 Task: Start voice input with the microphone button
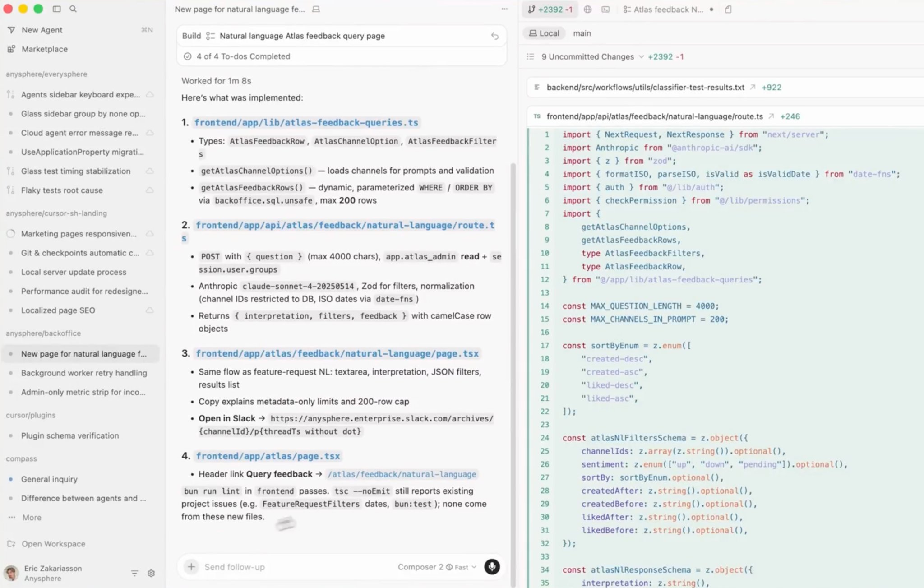(492, 567)
